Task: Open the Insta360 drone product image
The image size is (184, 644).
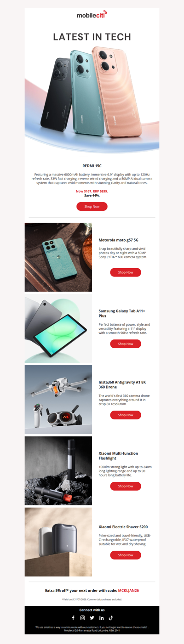Action: coord(58,400)
